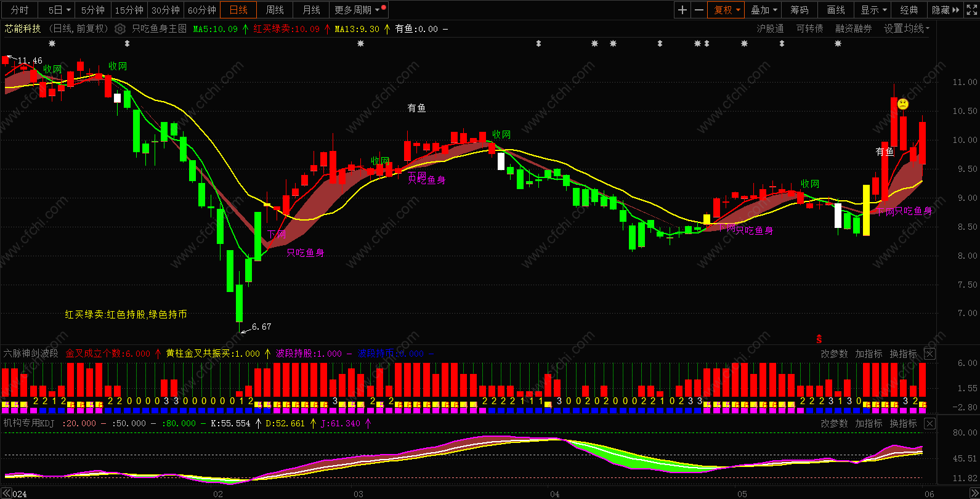Image resolution: width=980 pixels, height=499 pixels.
Task: Switch to 周线 weekly chart
Action: [275, 10]
